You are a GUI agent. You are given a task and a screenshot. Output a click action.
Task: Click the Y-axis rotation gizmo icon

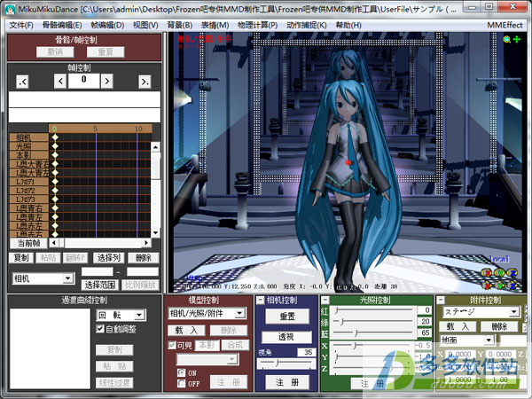pyautogui.click(x=500, y=272)
